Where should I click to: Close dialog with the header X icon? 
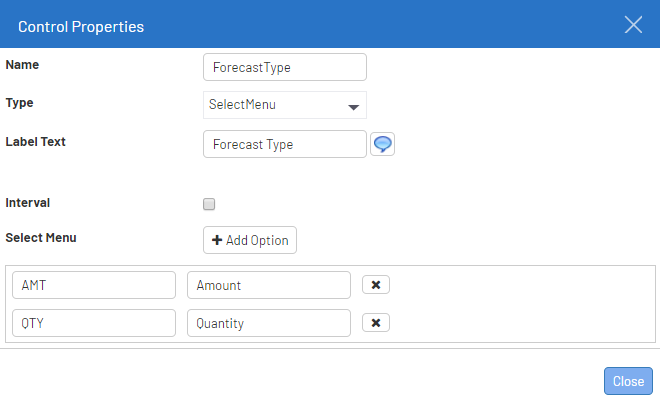pyautogui.click(x=633, y=24)
